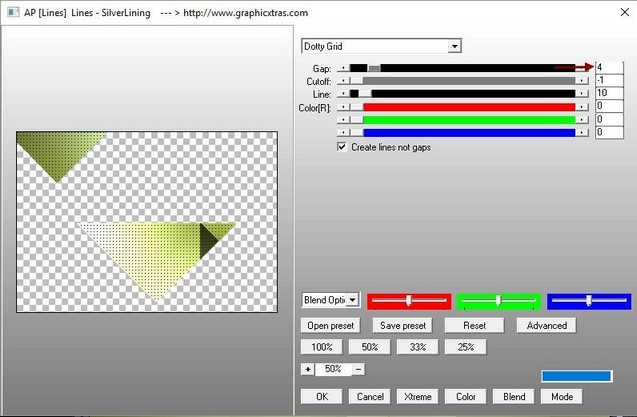637x417 pixels.
Task: Toggle Create lines not gaps checkbox
Action: pyautogui.click(x=343, y=147)
